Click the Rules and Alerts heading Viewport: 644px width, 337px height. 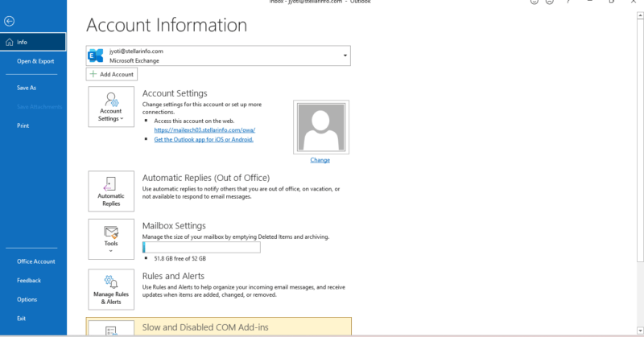pyautogui.click(x=173, y=276)
